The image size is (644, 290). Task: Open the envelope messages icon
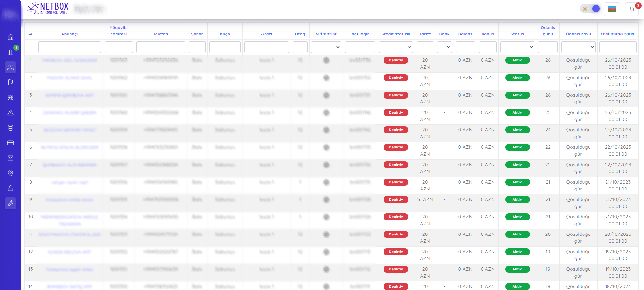[11, 158]
